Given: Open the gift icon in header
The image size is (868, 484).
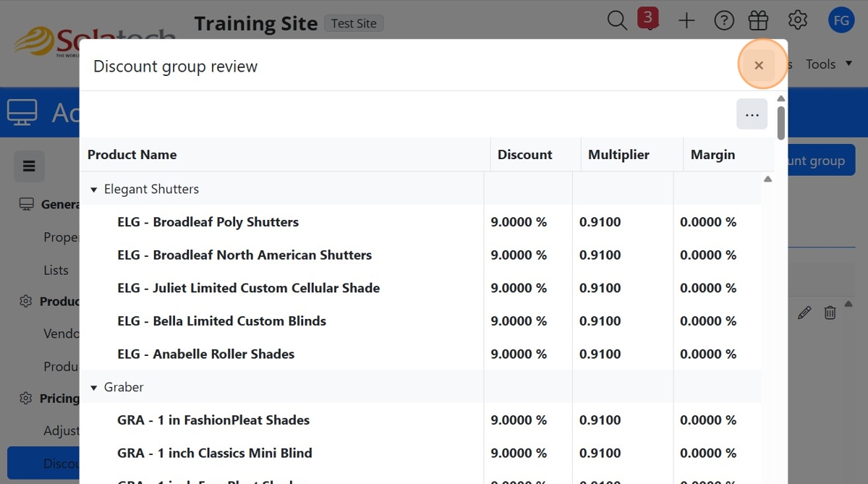Looking at the screenshot, I should [758, 20].
